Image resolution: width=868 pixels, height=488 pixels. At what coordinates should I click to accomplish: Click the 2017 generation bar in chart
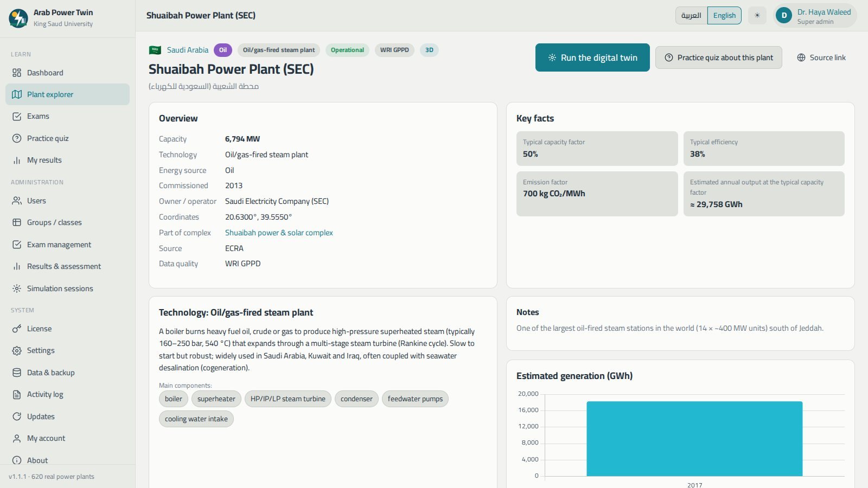point(694,439)
